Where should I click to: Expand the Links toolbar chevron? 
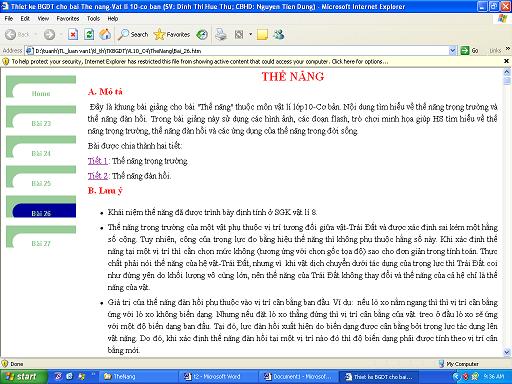(x=508, y=49)
